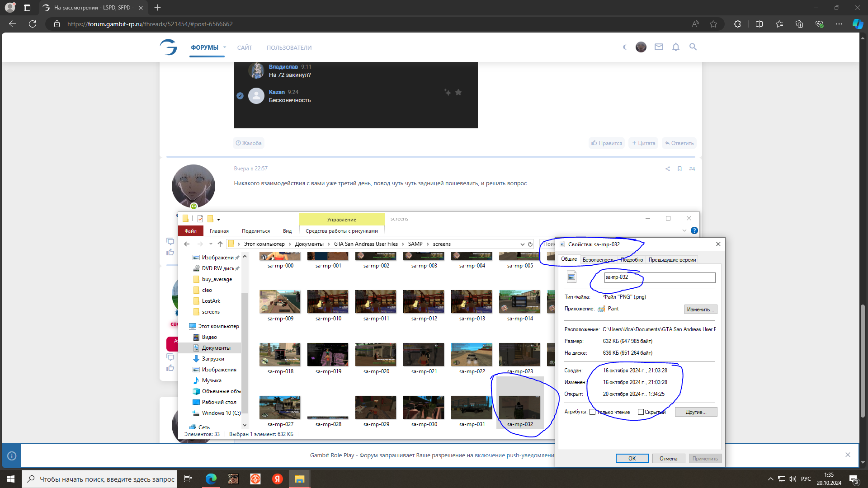868x488 pixels.
Task: Bookmark post #4 with bookmark icon
Action: [x=679, y=169]
